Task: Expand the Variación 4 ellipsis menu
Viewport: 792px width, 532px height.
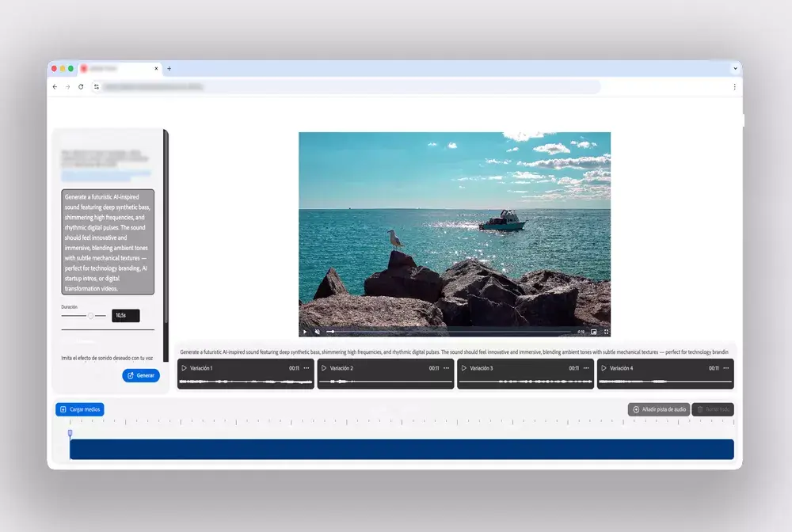Action: pyautogui.click(x=726, y=368)
